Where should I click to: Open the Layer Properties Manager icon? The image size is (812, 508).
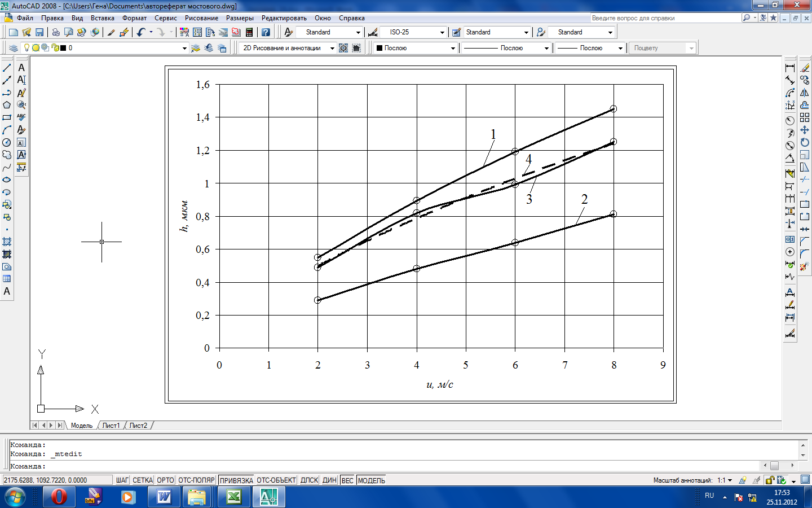14,48
